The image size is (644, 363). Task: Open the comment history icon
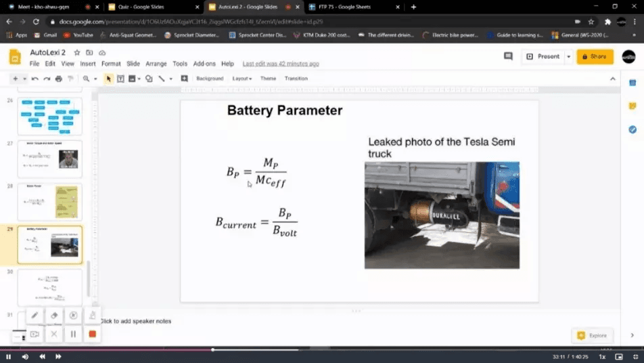pyautogui.click(x=508, y=56)
